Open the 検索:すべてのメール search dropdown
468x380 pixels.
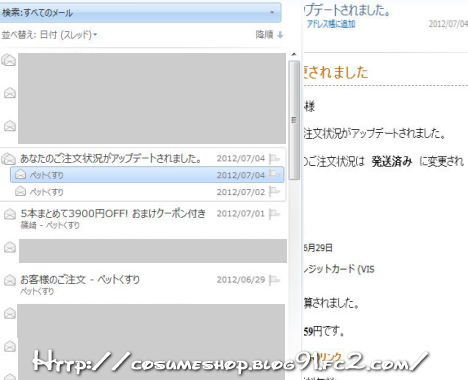tap(272, 13)
